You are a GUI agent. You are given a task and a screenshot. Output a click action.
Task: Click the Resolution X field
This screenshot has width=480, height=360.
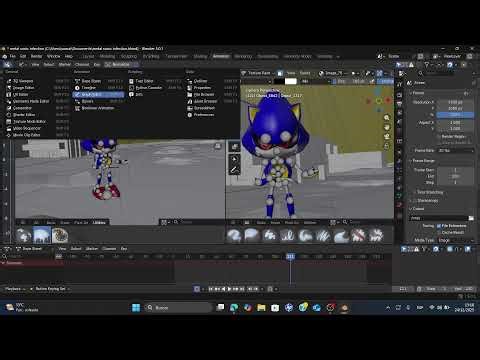tap(455, 102)
